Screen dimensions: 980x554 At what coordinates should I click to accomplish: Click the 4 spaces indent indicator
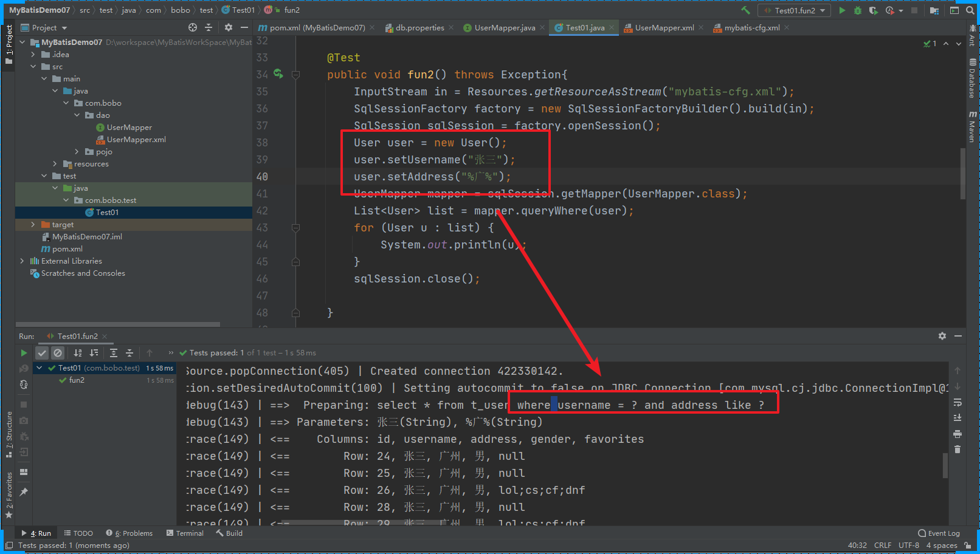tap(942, 545)
